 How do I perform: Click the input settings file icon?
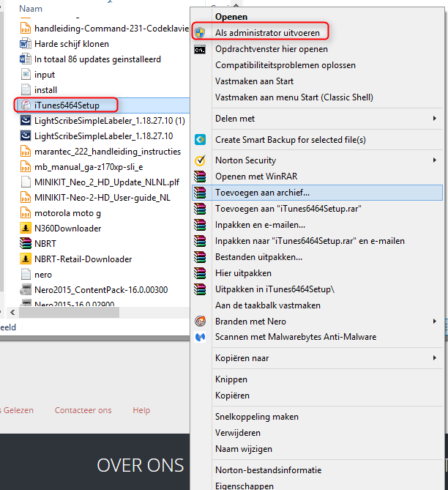coord(26,75)
